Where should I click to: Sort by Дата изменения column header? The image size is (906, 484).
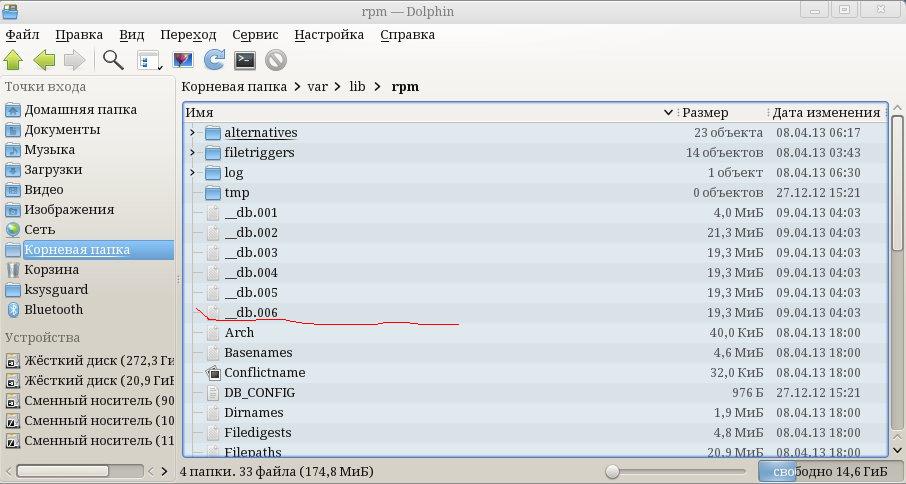tap(826, 113)
